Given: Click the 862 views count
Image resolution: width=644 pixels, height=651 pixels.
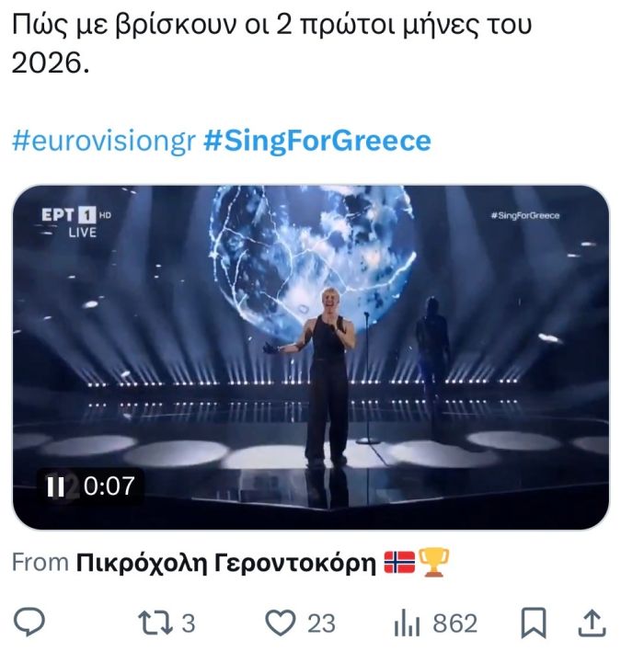Looking at the screenshot, I should [x=454, y=623].
